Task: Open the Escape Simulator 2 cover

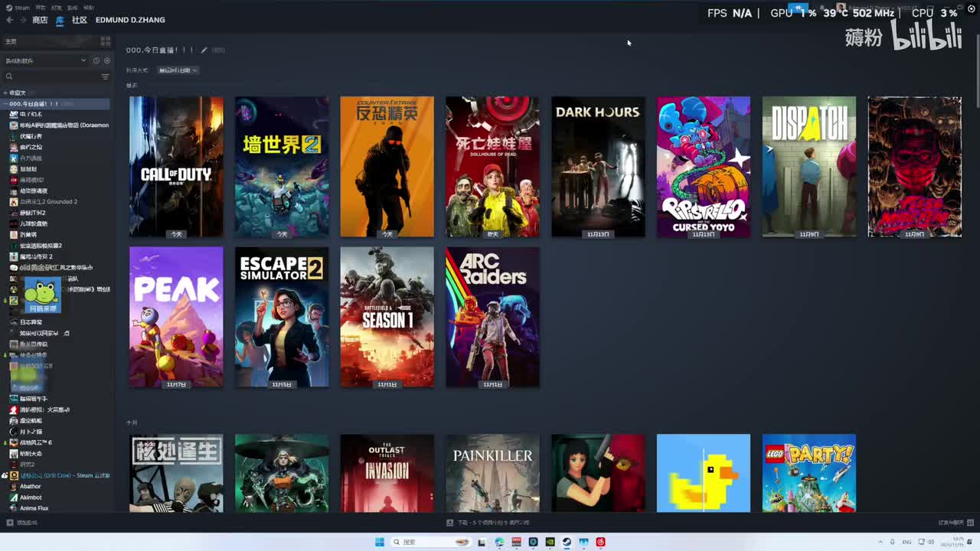Action: [x=282, y=317]
